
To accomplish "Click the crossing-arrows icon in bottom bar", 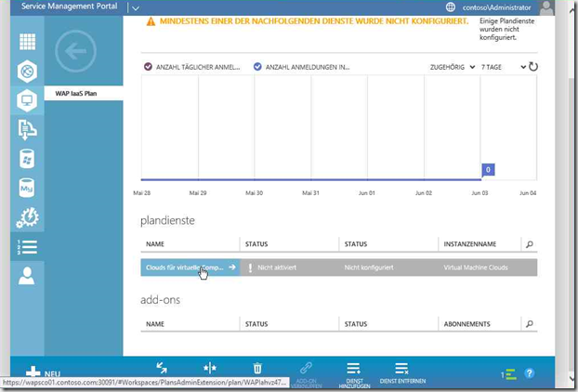I will [162, 367].
